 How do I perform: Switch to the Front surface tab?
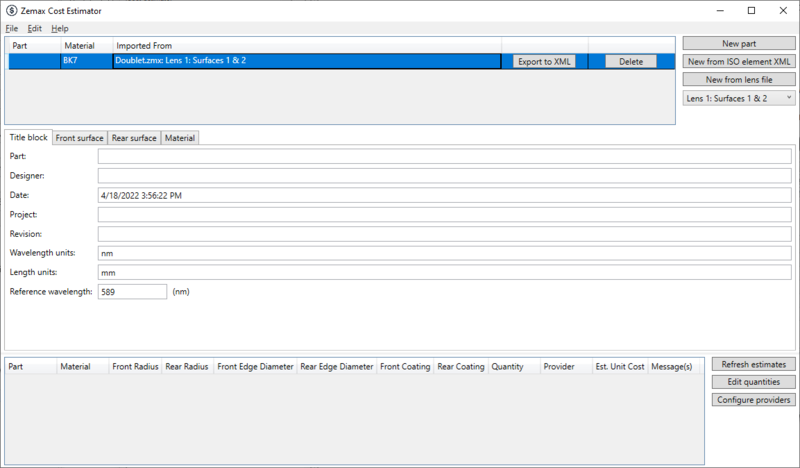(x=79, y=138)
